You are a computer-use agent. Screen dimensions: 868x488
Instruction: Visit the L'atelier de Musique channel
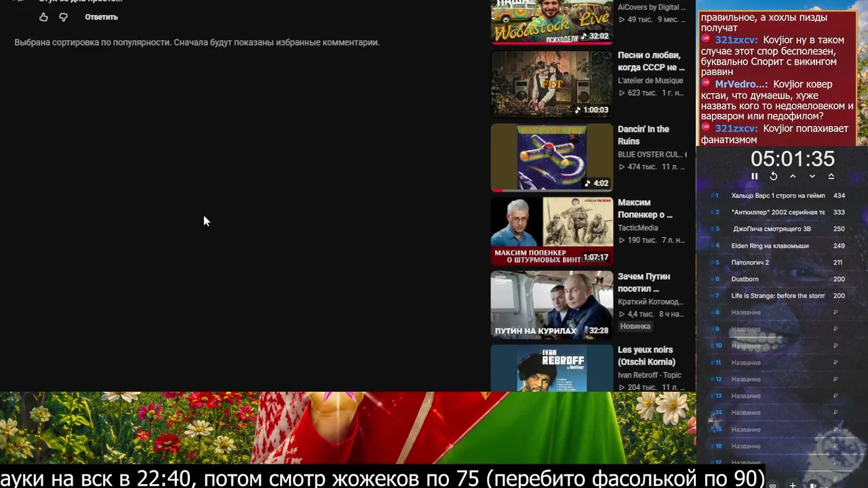[x=650, y=81]
